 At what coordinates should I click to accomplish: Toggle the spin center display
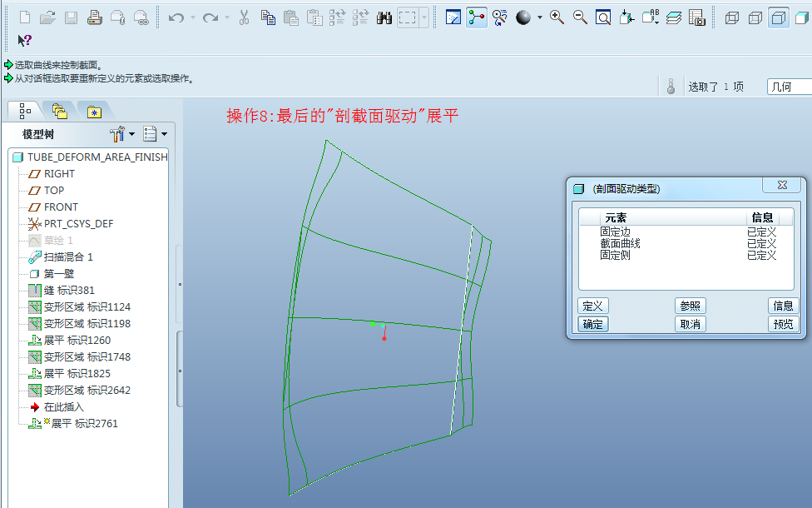click(x=477, y=17)
